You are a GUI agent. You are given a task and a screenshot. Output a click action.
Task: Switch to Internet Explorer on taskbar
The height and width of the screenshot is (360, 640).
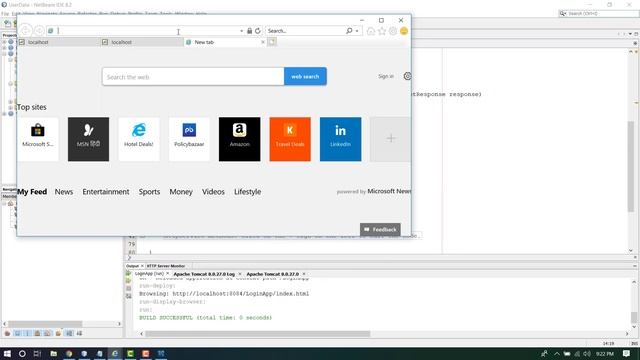(115, 353)
